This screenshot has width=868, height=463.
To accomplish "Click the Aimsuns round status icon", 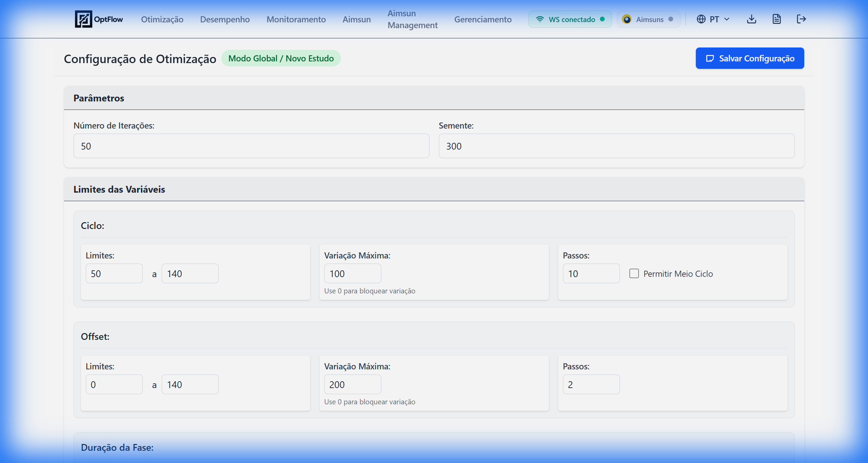I will point(627,19).
